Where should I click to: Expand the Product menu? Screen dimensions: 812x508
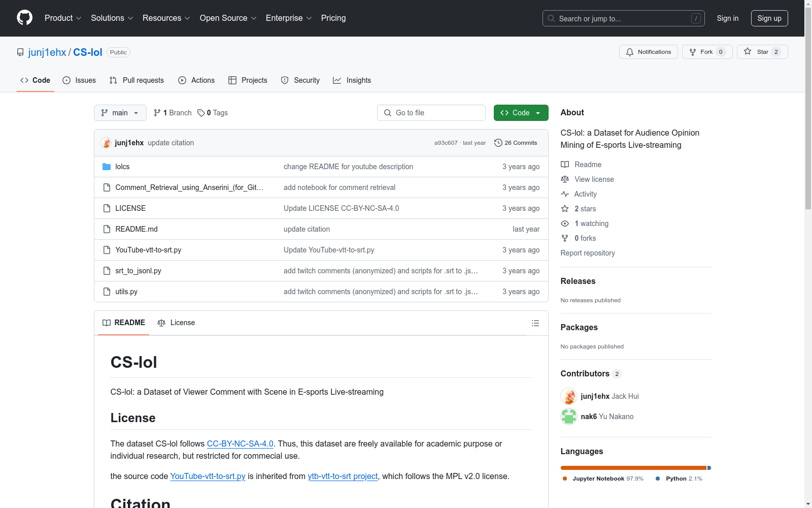click(x=63, y=18)
